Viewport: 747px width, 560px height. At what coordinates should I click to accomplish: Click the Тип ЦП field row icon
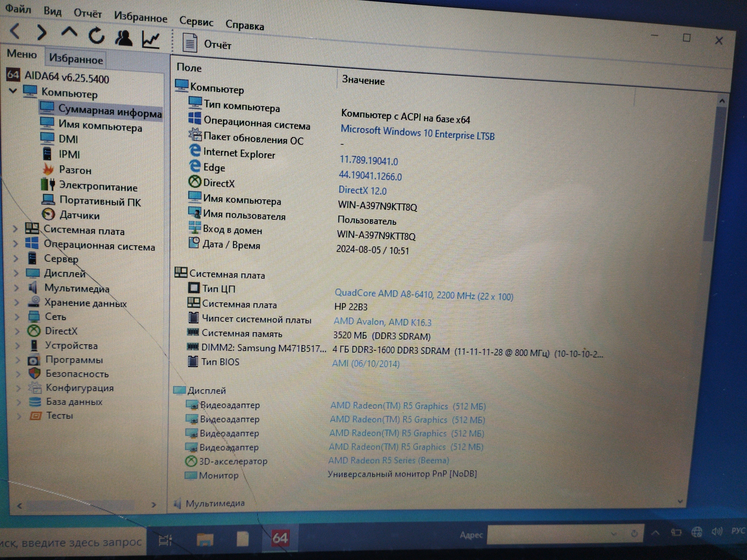pos(193,288)
